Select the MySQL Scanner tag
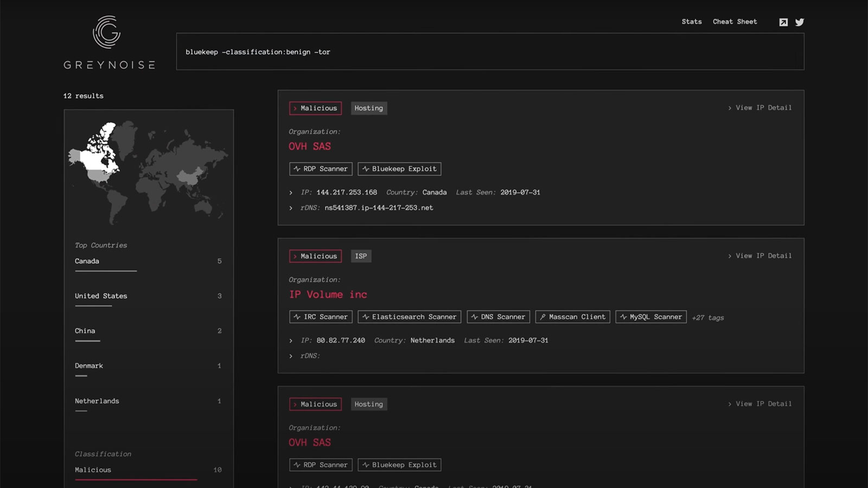Image resolution: width=868 pixels, height=488 pixels. coord(651,317)
